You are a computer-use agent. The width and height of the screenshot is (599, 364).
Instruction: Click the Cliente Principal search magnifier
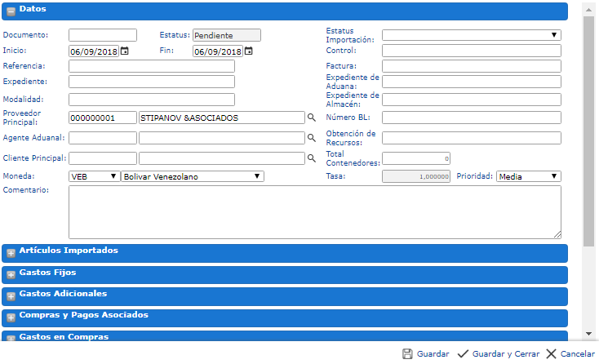(x=311, y=158)
